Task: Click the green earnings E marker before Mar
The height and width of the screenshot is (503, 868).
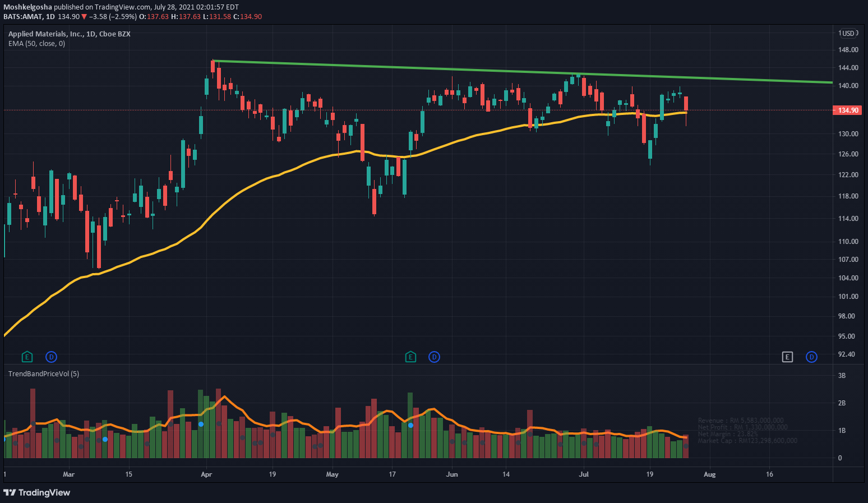Action: (27, 357)
